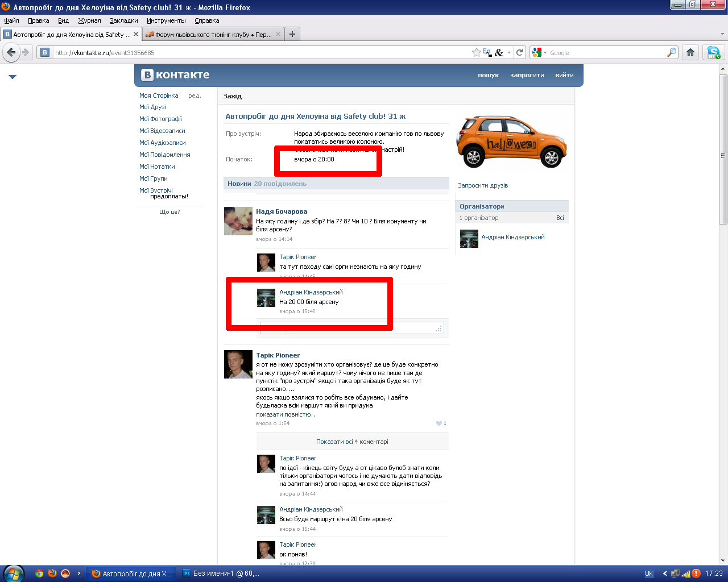Screen dimensions: 728x582
Task: Open the Инструменты menu
Action: pyautogui.click(x=166, y=20)
